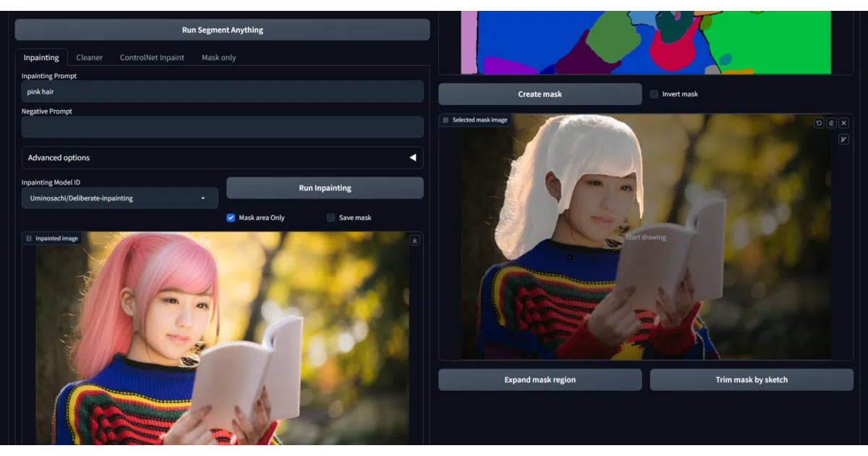This screenshot has height=456, width=868.
Task: Enable the Save mask checkbox
Action: click(x=331, y=217)
